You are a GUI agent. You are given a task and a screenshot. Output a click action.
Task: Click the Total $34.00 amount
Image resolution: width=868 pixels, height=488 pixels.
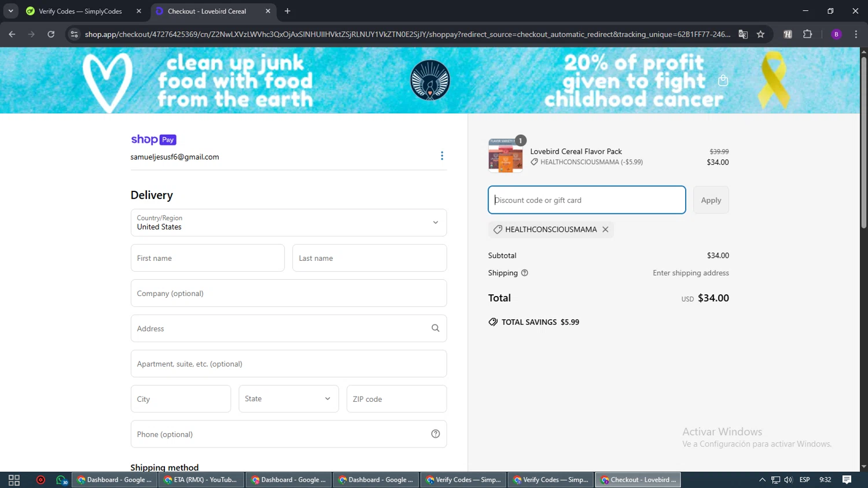point(713,298)
